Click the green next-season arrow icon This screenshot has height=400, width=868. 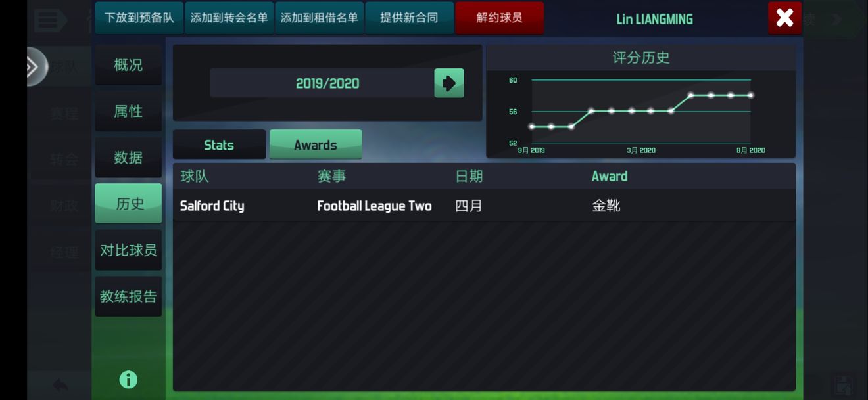coord(449,83)
